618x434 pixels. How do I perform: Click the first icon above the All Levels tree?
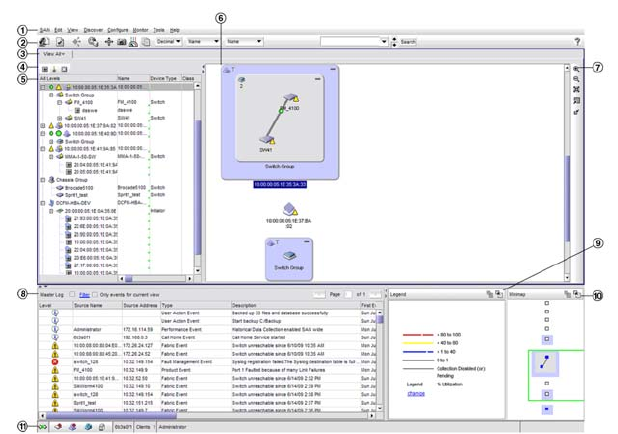(x=43, y=68)
